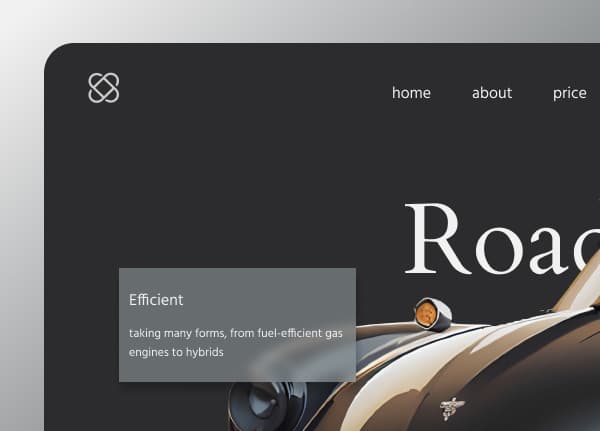
Task: Click the chrome housing of turn signal
Action: [442, 314]
